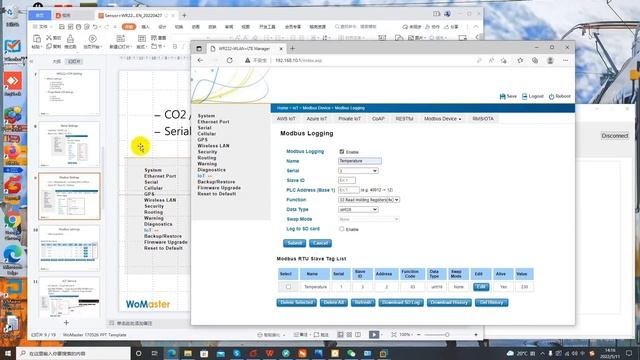Open the AWS IoT tab
This screenshot has width=640, height=360.
click(x=286, y=119)
